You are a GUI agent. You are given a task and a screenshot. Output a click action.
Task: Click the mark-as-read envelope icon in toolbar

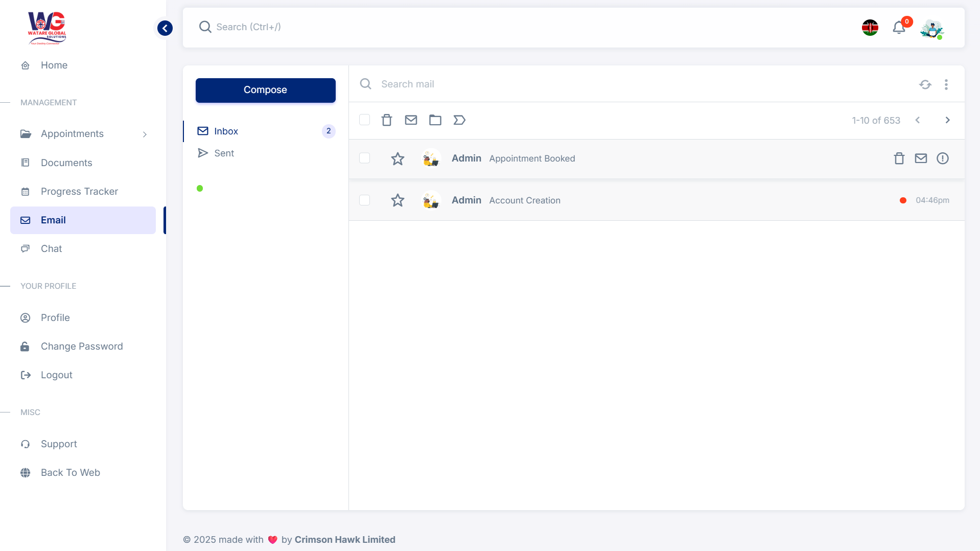(411, 120)
